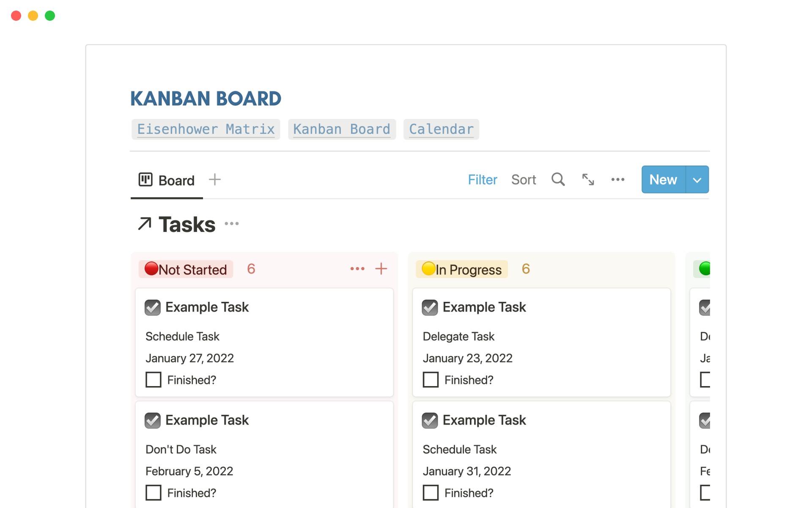
Task: Open the Sort options
Action: pos(523,180)
